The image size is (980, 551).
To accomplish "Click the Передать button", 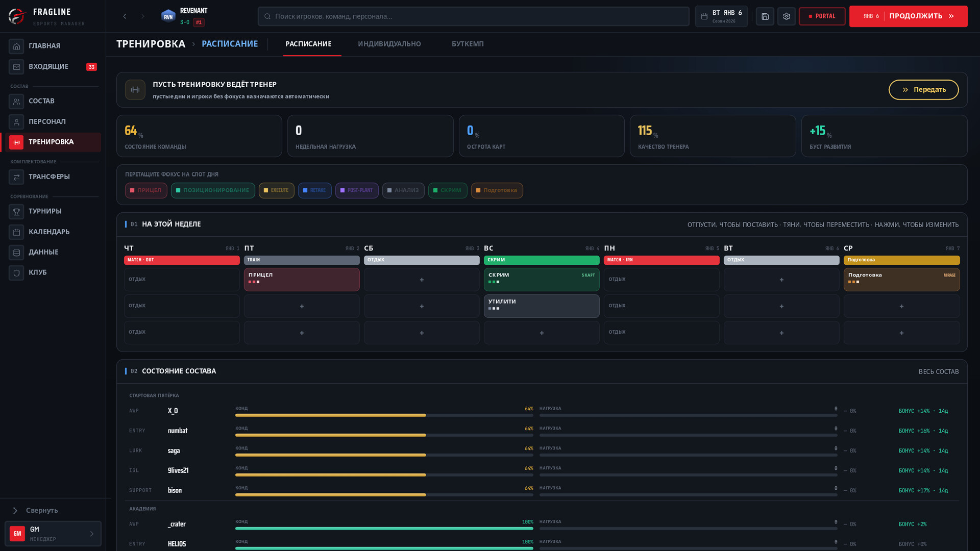I will point(923,90).
